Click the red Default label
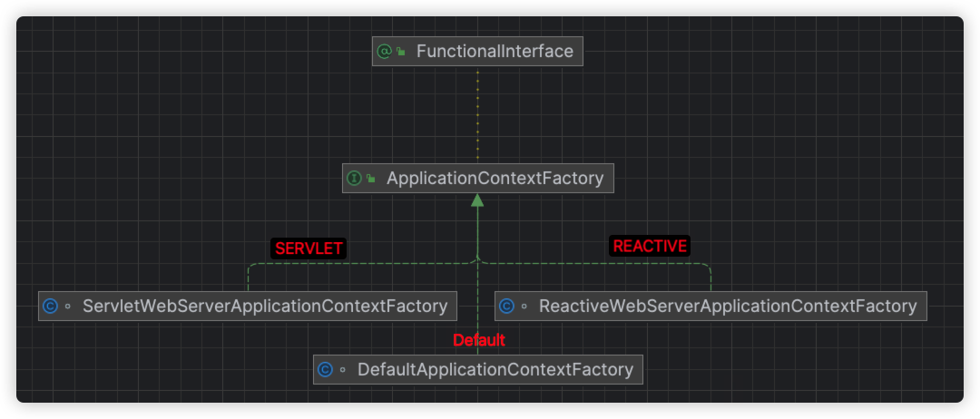980x419 pixels. pos(479,340)
